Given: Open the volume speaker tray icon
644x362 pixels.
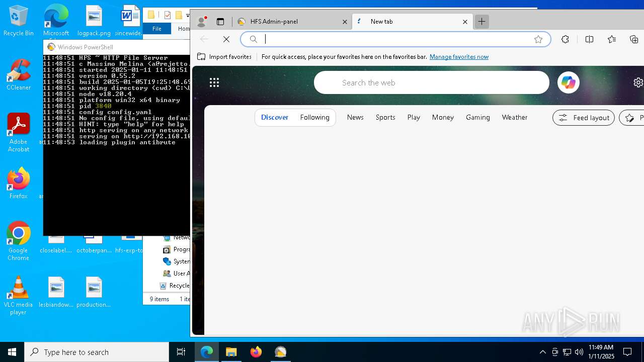Looking at the screenshot, I should click(579, 352).
